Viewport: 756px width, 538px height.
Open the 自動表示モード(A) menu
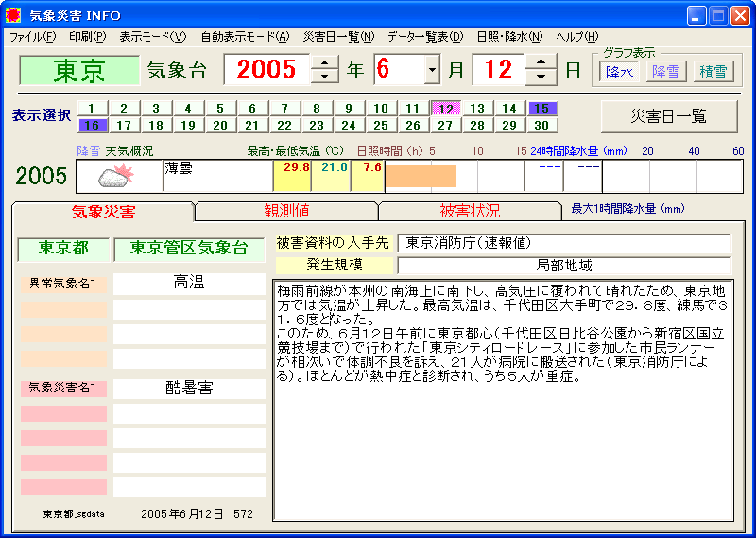245,37
